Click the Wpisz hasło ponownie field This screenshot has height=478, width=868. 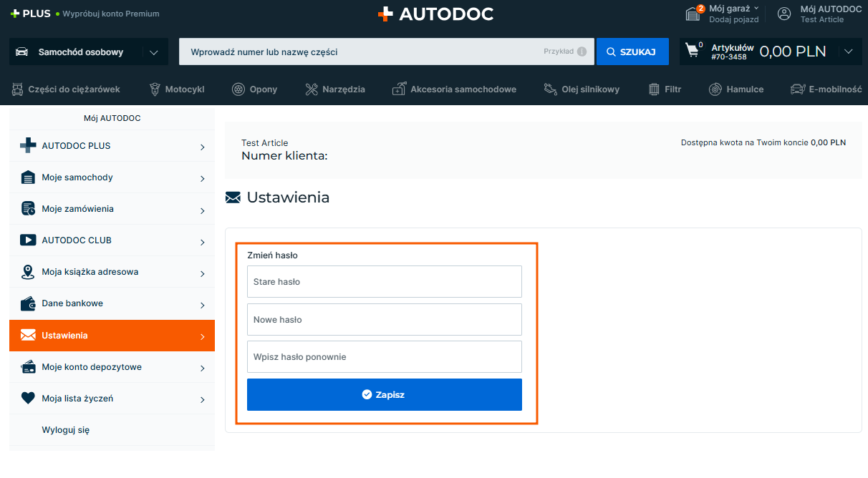pos(385,356)
